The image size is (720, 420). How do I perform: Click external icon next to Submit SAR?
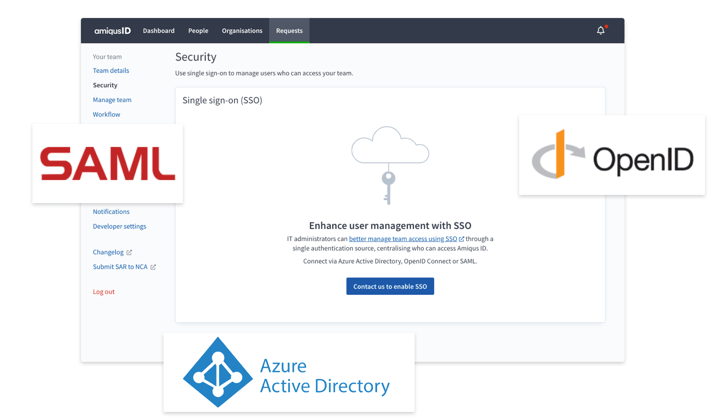153,267
